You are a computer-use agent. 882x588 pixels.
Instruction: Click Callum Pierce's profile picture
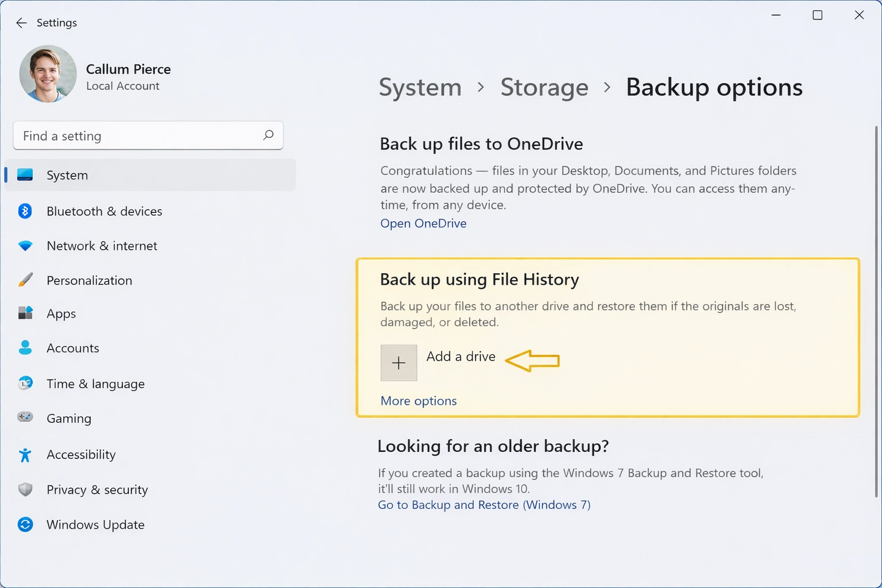pyautogui.click(x=48, y=73)
